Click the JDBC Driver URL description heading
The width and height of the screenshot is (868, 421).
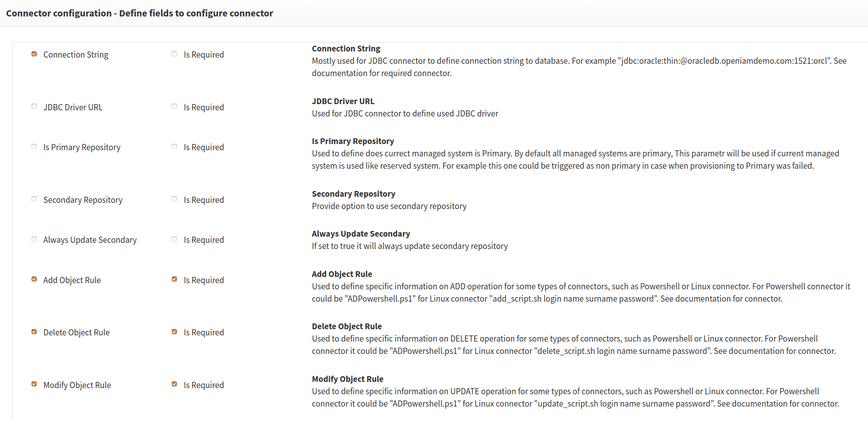pos(343,101)
